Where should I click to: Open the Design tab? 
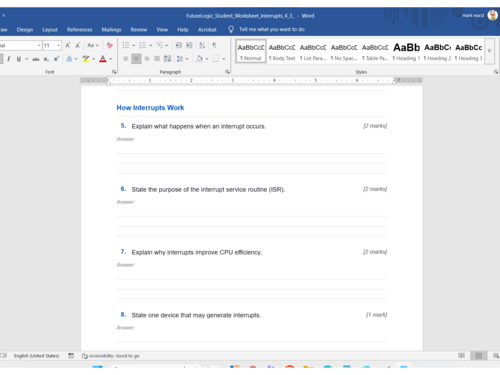click(25, 29)
